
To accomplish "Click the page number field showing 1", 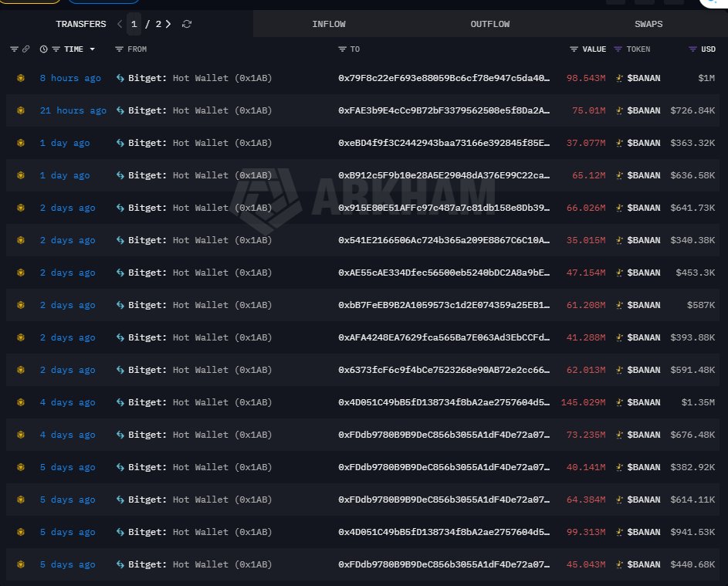I will pyautogui.click(x=134, y=24).
